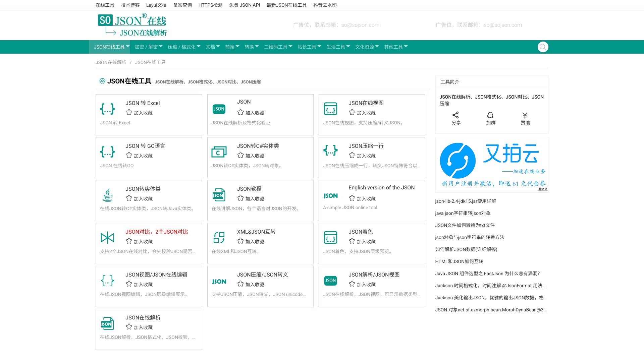Click the join group (加群) icon
Viewport: 644px width, 362px height.
click(x=490, y=115)
